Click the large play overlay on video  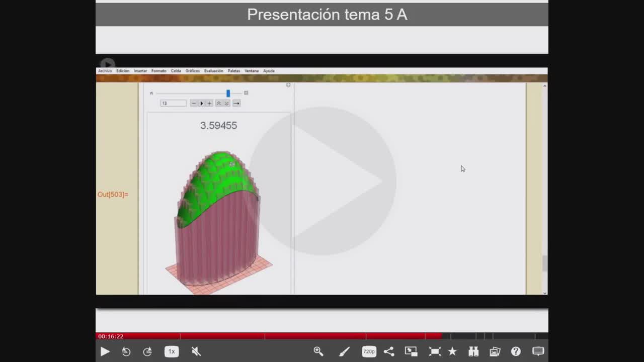click(x=322, y=181)
